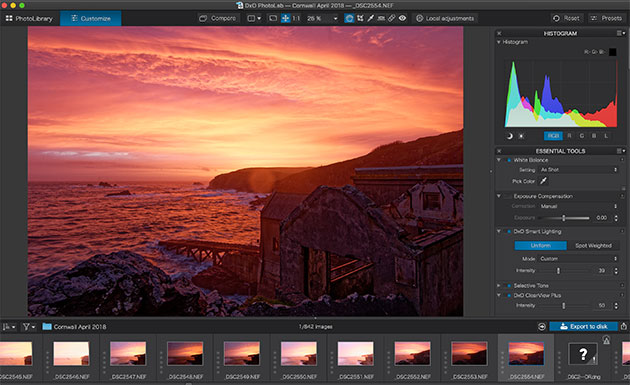
Task: Open the PhotoLibrary tab
Action: 29,18
